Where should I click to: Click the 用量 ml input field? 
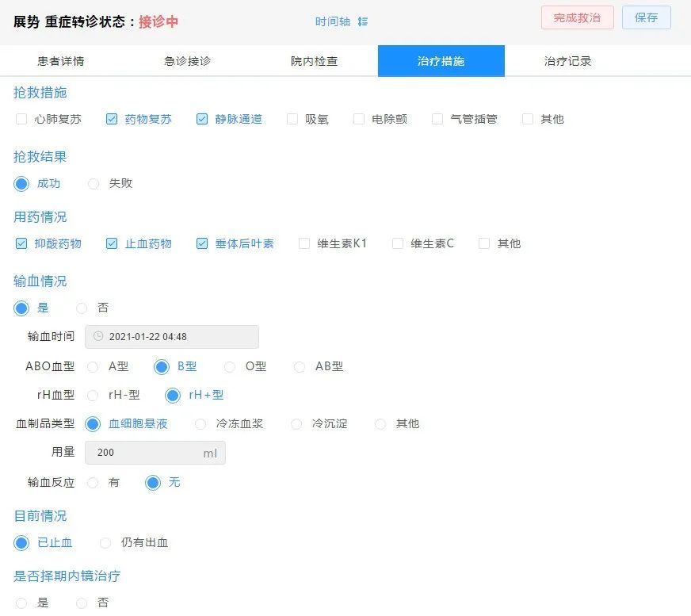tap(147, 453)
